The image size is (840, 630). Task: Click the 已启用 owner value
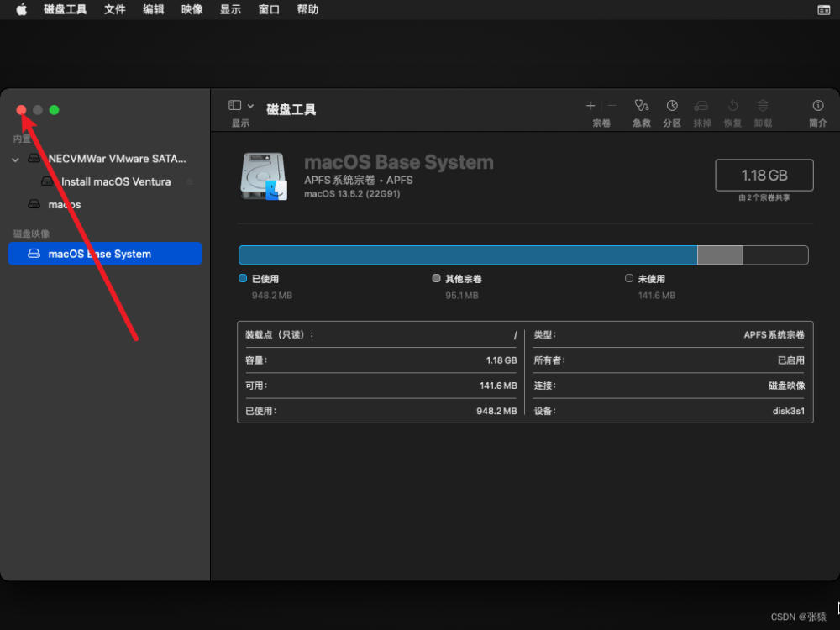tap(790, 360)
